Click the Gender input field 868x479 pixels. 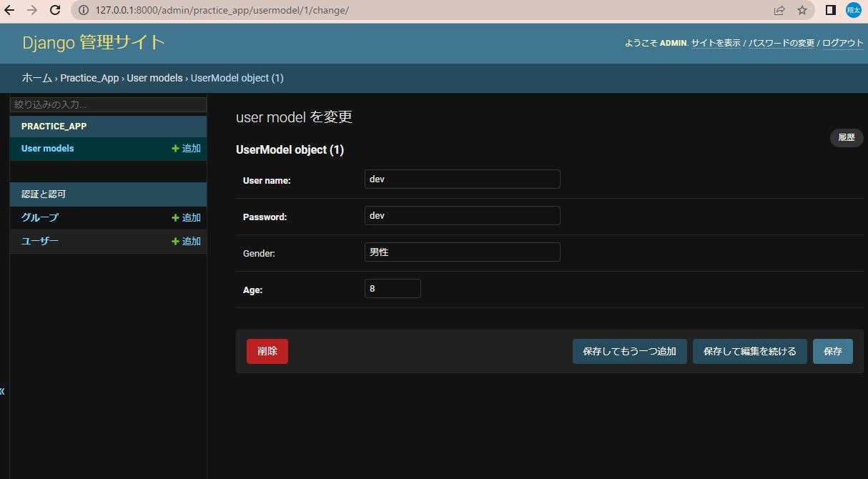tap(463, 252)
